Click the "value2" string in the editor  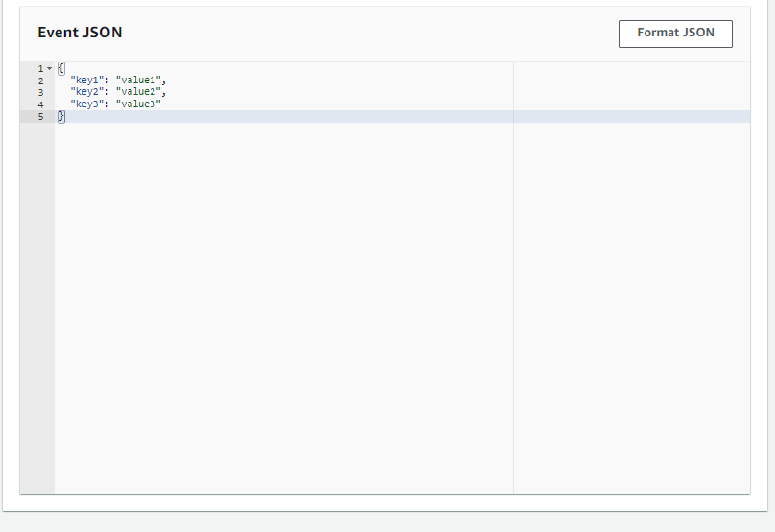137,92
